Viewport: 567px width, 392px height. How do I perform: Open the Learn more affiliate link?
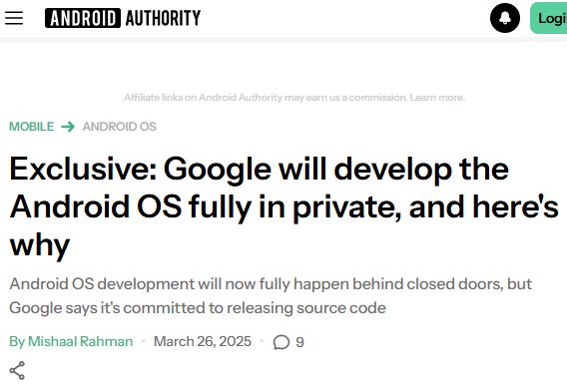coord(437,98)
